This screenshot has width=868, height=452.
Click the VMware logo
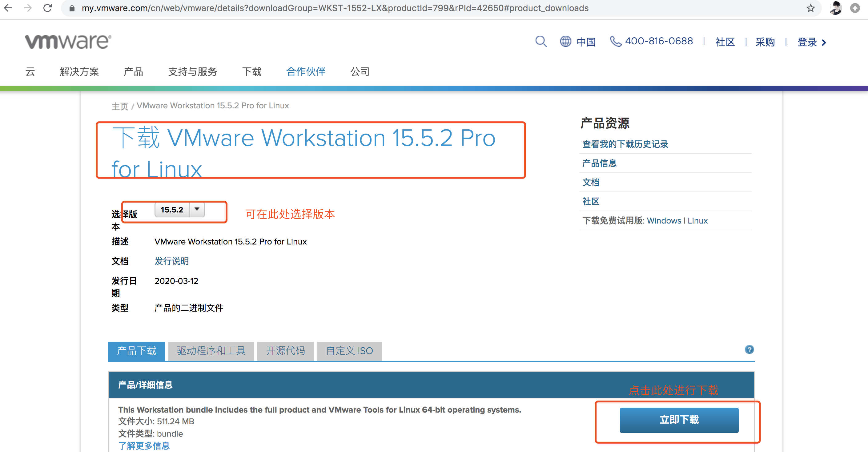coord(68,42)
